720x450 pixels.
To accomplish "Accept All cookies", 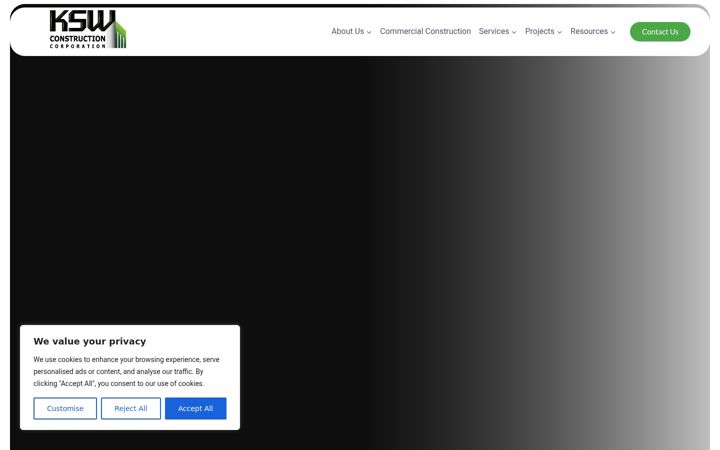I will (x=196, y=408).
